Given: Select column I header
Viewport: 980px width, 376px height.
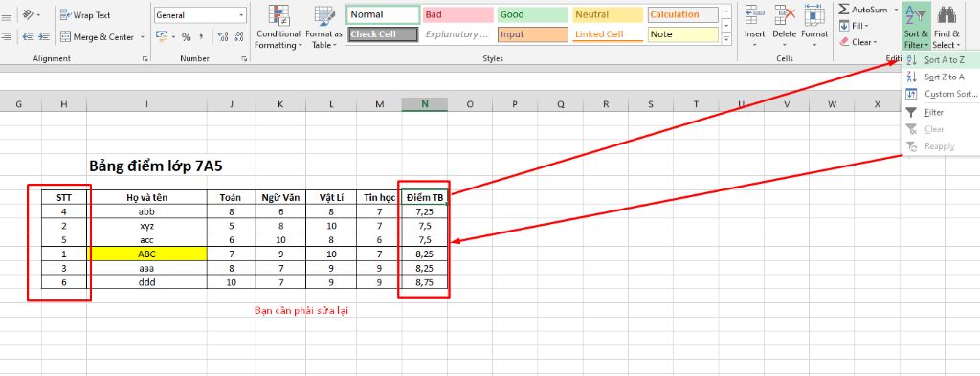Looking at the screenshot, I should 146,104.
